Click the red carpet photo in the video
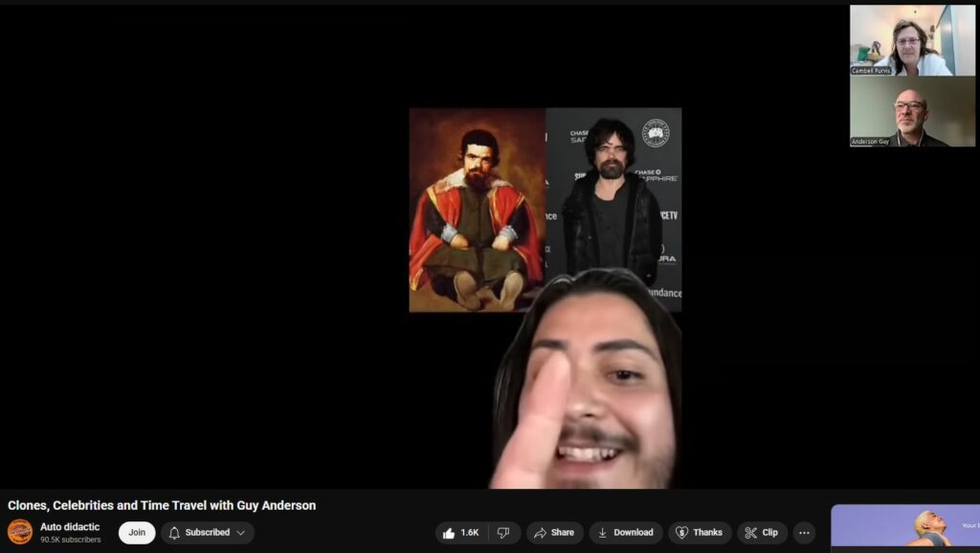The image size is (980, 553). tap(613, 193)
